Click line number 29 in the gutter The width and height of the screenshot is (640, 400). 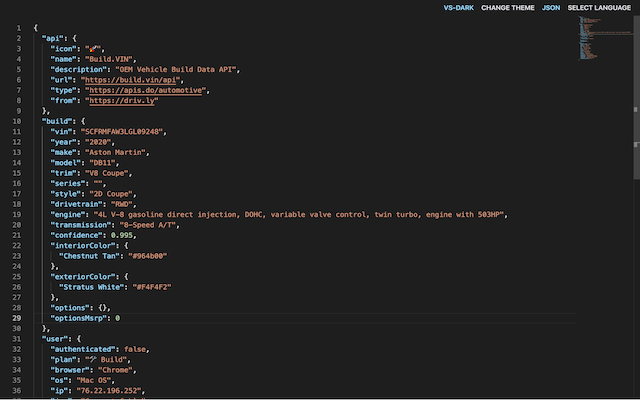(16, 318)
